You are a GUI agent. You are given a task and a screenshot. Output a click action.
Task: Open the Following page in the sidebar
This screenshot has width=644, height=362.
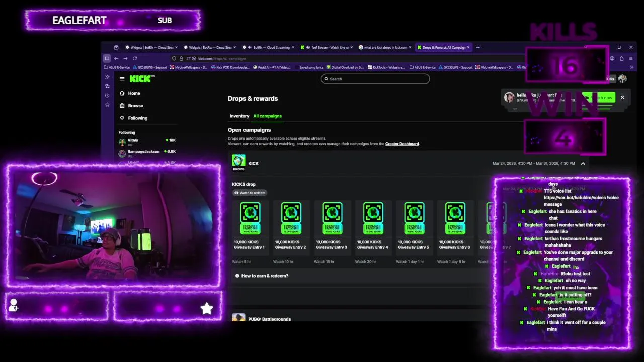click(133, 118)
